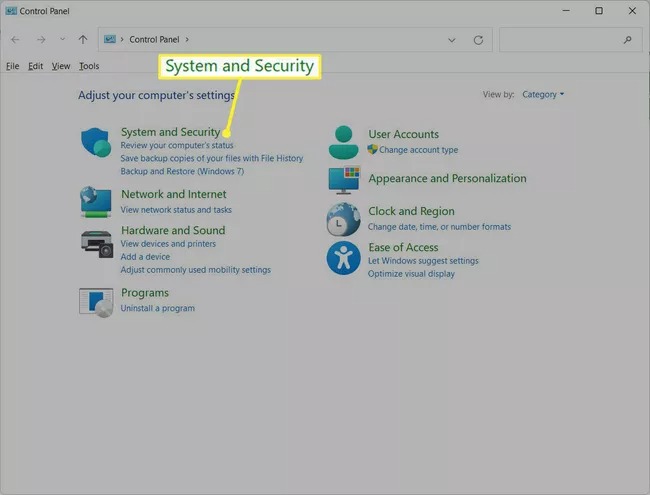
Task: Select Let Windows suggest settings
Action: click(423, 261)
